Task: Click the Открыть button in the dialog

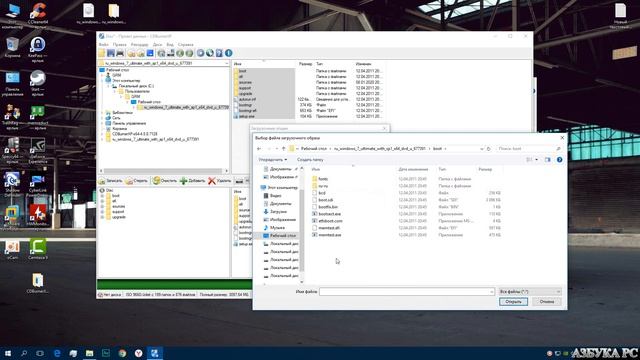Action: click(x=513, y=302)
